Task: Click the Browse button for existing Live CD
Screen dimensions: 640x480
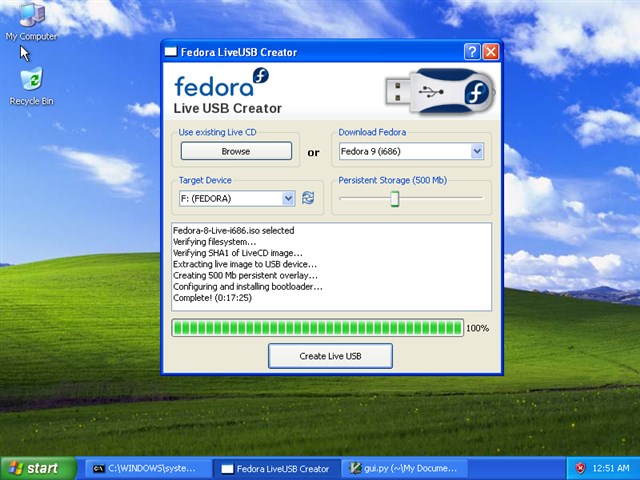Action: (236, 151)
